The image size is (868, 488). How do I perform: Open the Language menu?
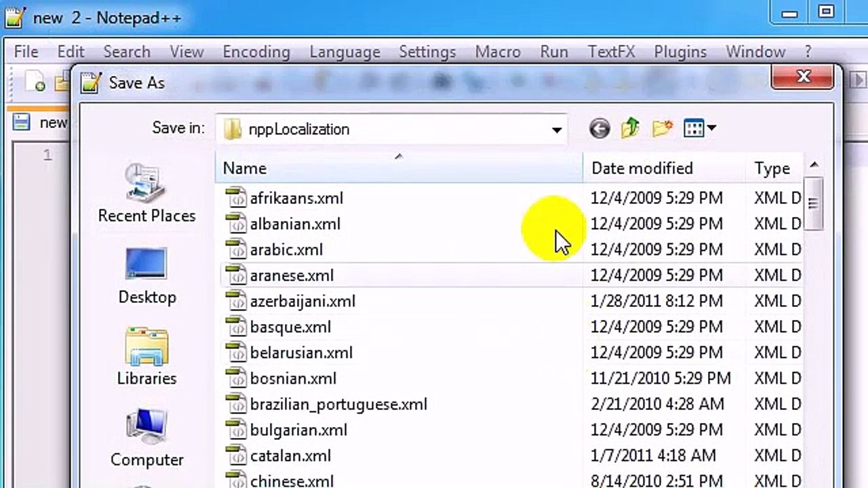tap(344, 52)
